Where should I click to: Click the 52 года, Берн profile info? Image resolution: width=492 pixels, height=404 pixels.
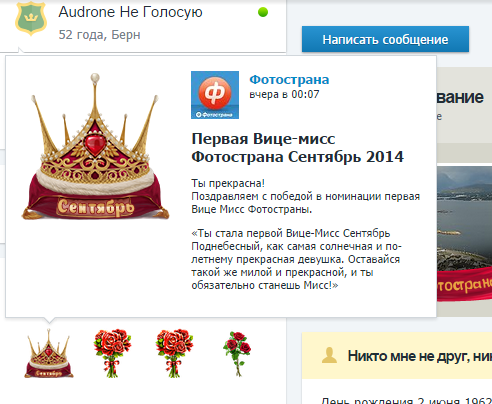coord(99,35)
